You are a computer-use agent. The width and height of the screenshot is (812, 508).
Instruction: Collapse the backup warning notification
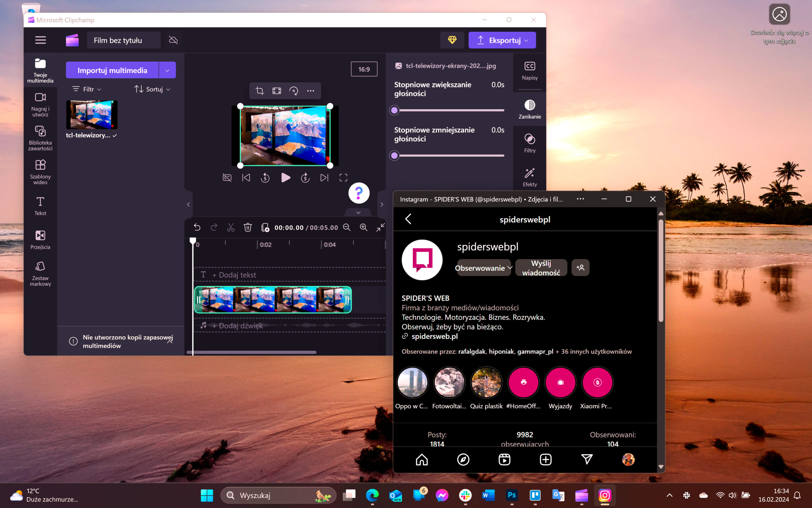[170, 341]
